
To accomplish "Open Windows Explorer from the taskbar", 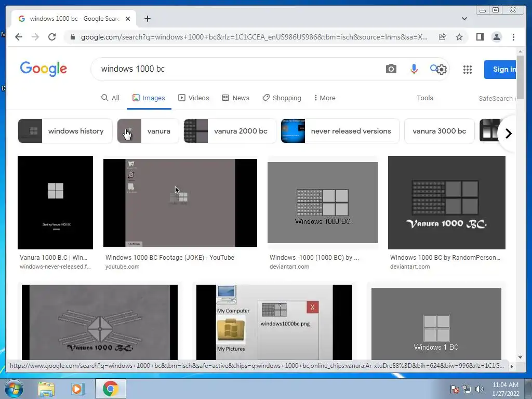I will (46, 389).
